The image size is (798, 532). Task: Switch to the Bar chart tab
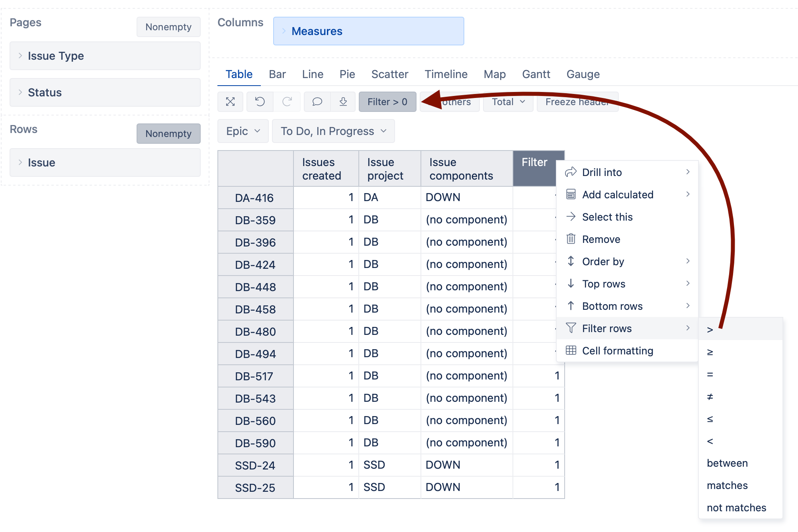[277, 74]
